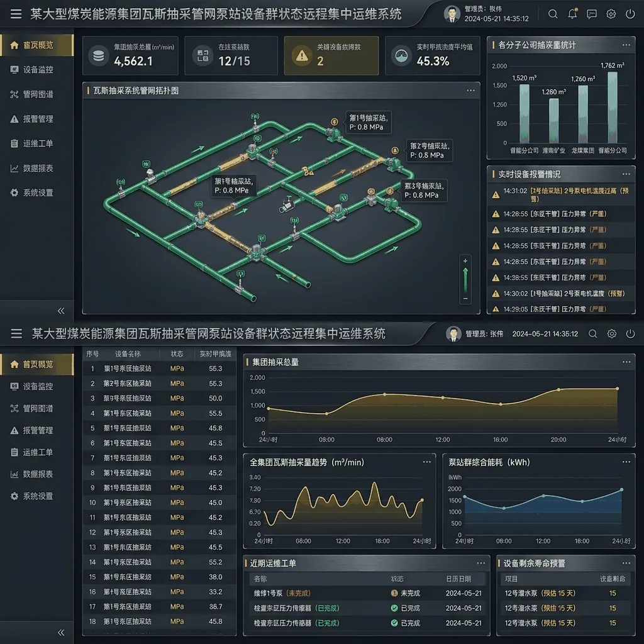Open the notification bell in the upper header
The image size is (644, 644).
(x=572, y=14)
